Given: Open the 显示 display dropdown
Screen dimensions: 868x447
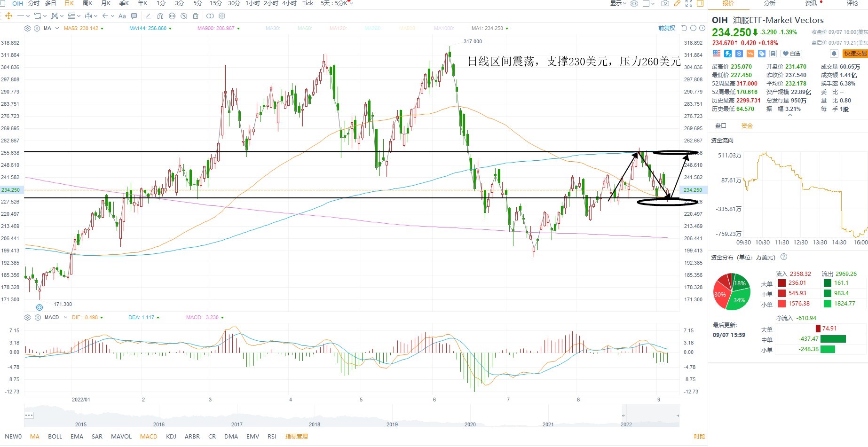Looking at the screenshot, I should click(x=618, y=3).
